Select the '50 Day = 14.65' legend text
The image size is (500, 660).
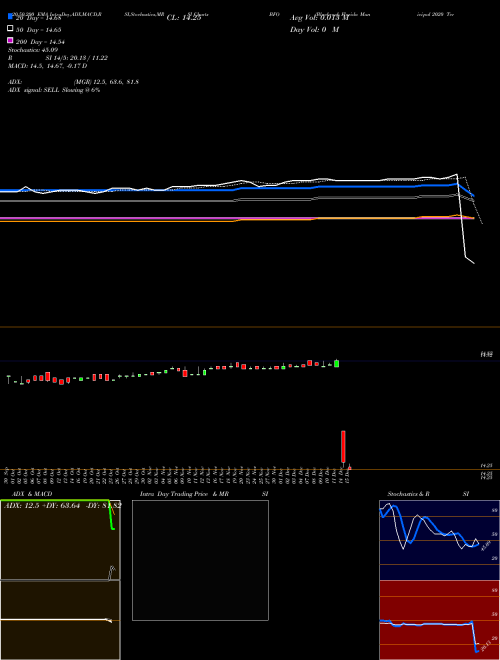tap(39, 30)
